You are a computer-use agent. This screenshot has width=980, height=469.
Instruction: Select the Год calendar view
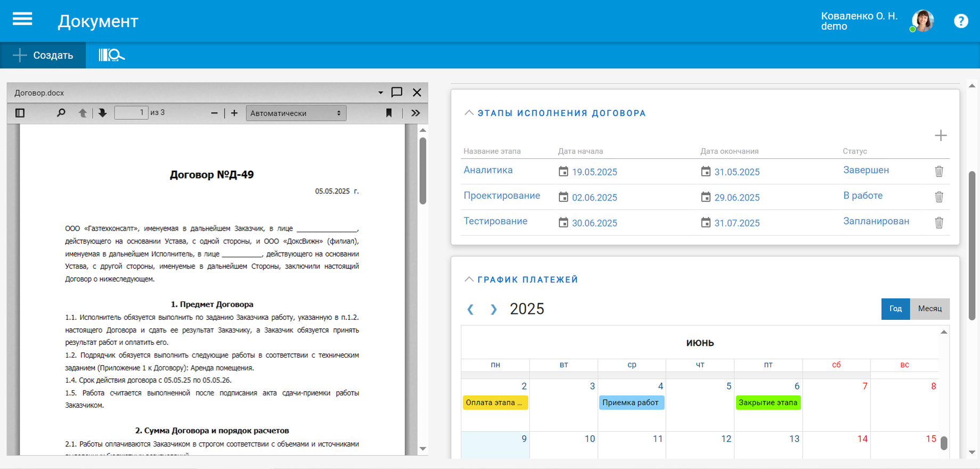pos(895,309)
